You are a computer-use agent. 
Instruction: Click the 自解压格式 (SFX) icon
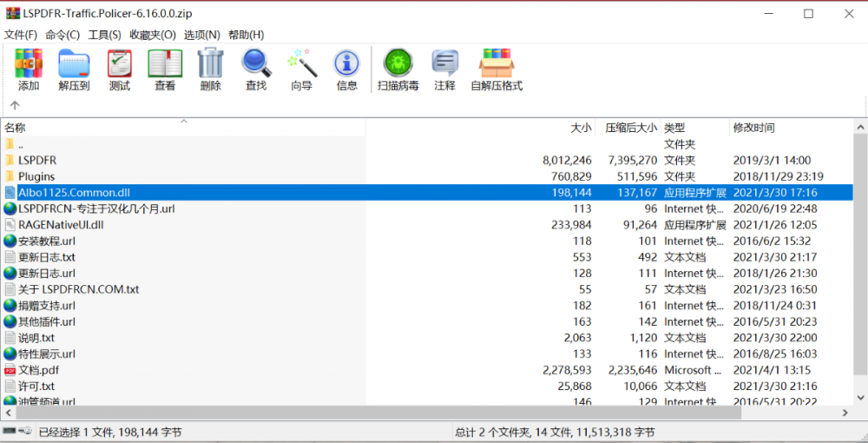point(496,63)
